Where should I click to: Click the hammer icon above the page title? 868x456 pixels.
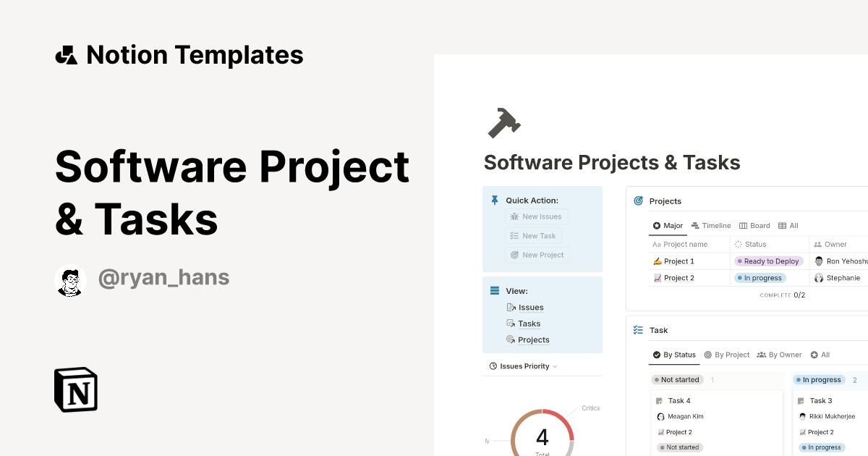[x=504, y=123]
